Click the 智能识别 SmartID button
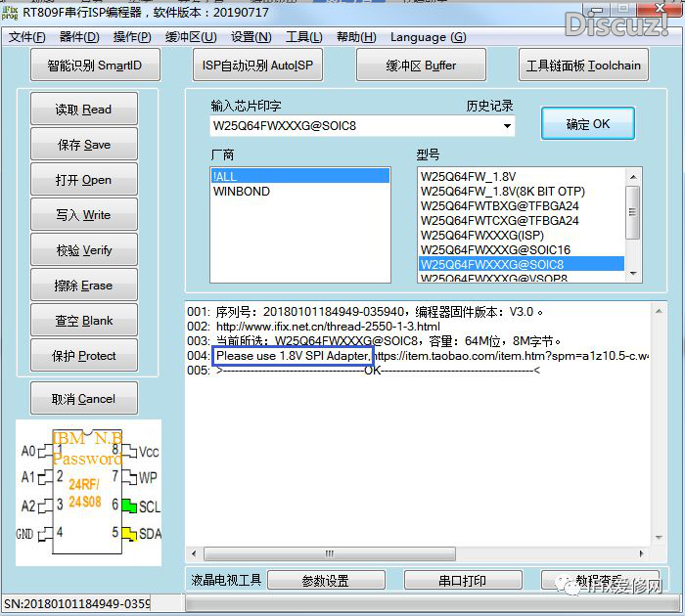 point(95,66)
